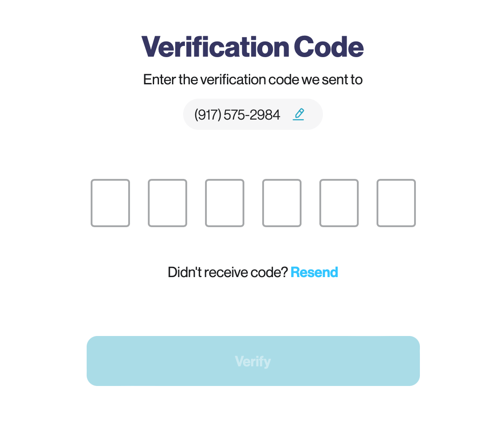486x448 pixels.
Task: Activate the fourth code digit box
Action: (282, 203)
